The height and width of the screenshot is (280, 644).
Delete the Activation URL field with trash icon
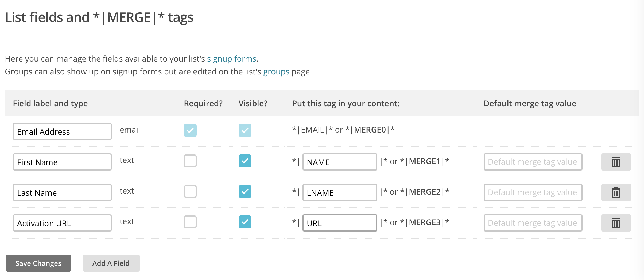616,223
